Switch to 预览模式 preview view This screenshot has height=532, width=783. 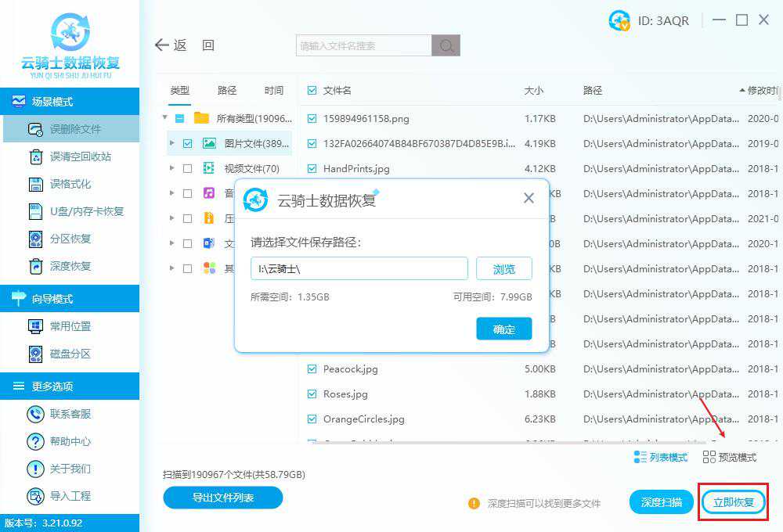(729, 458)
